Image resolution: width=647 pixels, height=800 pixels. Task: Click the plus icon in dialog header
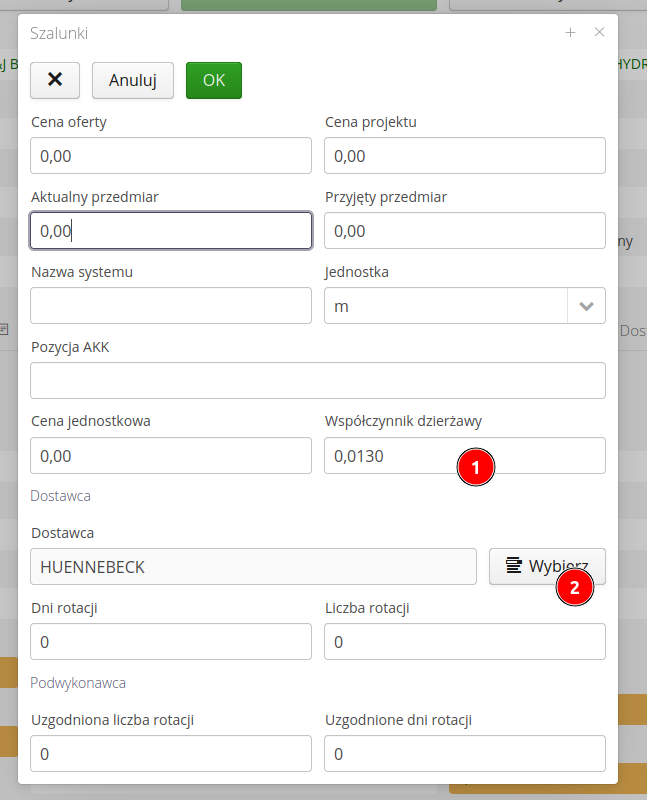(571, 32)
